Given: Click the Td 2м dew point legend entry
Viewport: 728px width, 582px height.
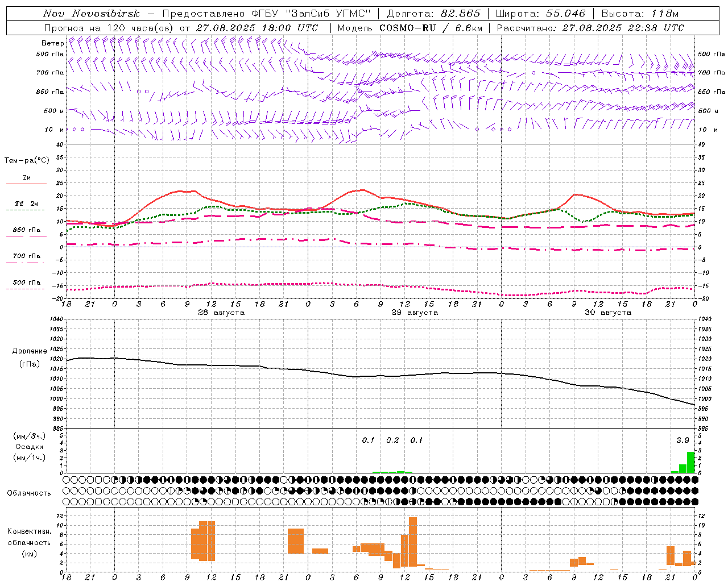Looking at the screenshot, I should point(26,203).
